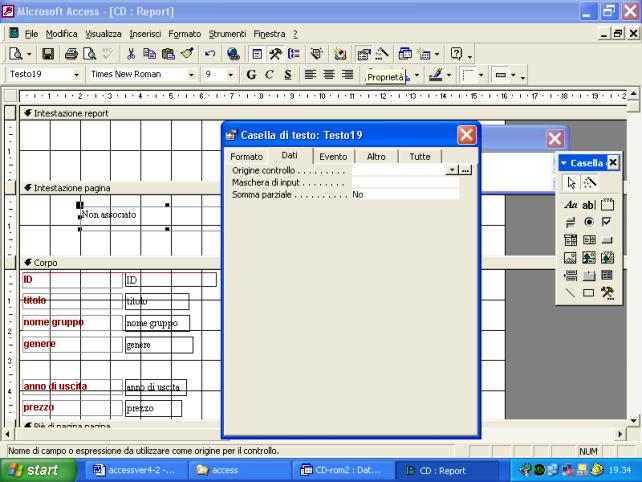Click the build (...) button for Origine controllo
This screenshot has width=642, height=482.
466,170
